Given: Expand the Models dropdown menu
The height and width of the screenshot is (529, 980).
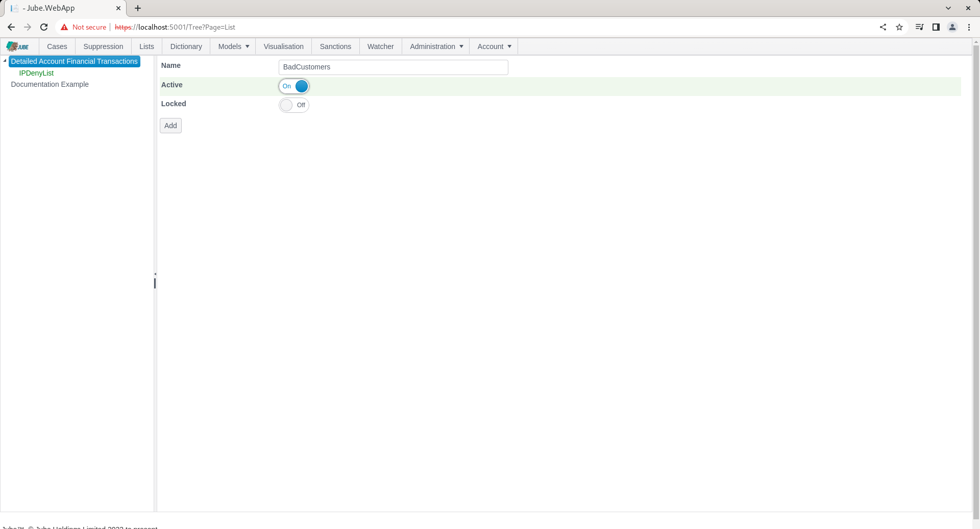Looking at the screenshot, I should [233, 46].
